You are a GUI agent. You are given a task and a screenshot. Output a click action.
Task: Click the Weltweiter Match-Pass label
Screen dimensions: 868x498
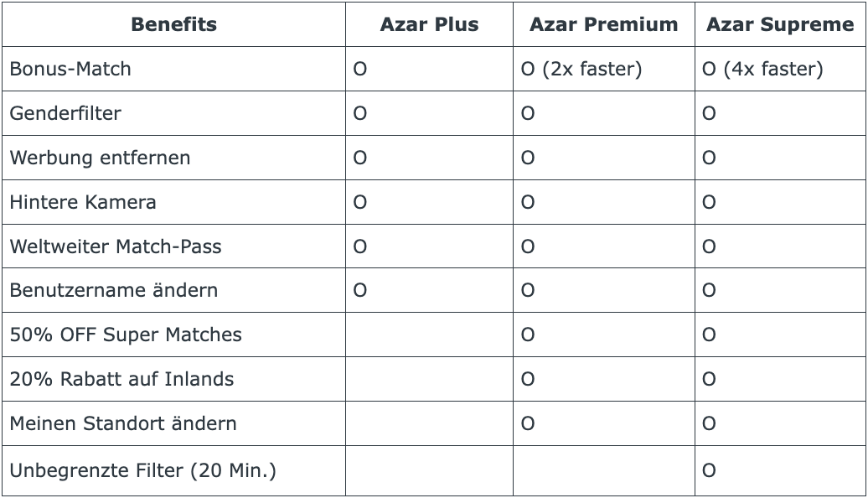(x=116, y=246)
